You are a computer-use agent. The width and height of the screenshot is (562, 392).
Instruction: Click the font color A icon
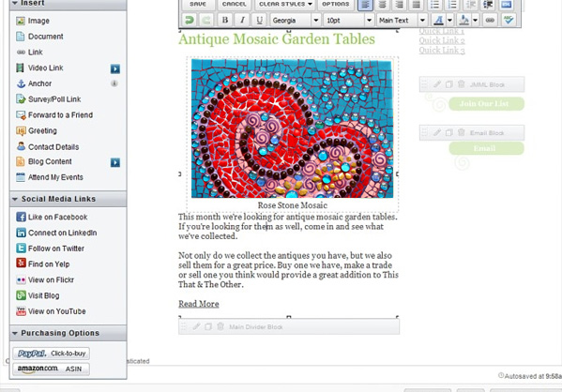(438, 20)
